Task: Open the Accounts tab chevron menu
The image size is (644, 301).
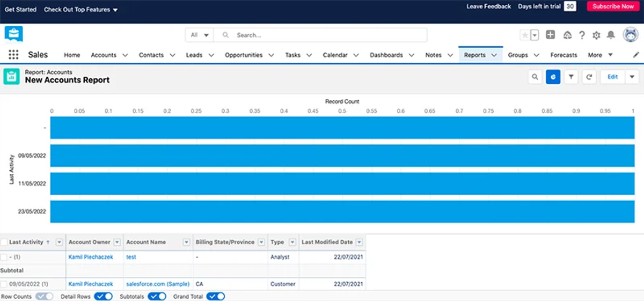Action: [x=125, y=55]
